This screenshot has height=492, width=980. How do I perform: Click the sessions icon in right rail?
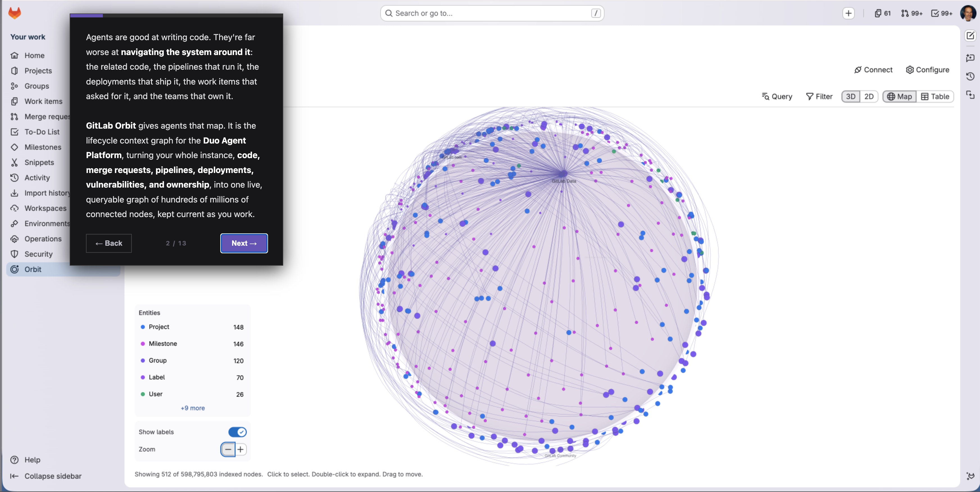coord(970,95)
